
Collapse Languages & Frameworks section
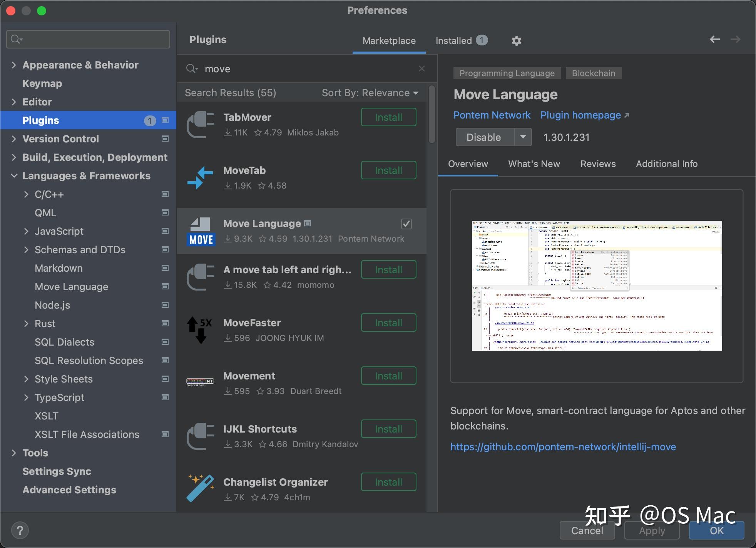(x=14, y=175)
